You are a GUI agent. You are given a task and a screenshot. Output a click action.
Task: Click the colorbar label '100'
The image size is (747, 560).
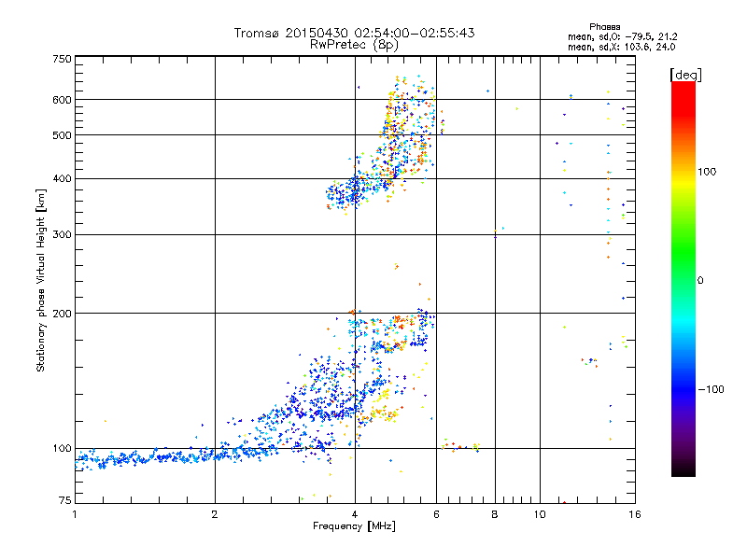707,172
